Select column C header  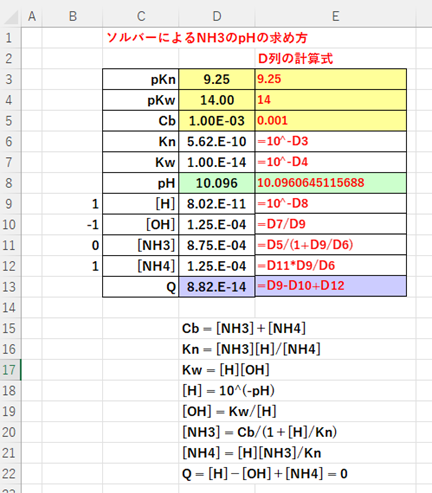tap(141, 16)
